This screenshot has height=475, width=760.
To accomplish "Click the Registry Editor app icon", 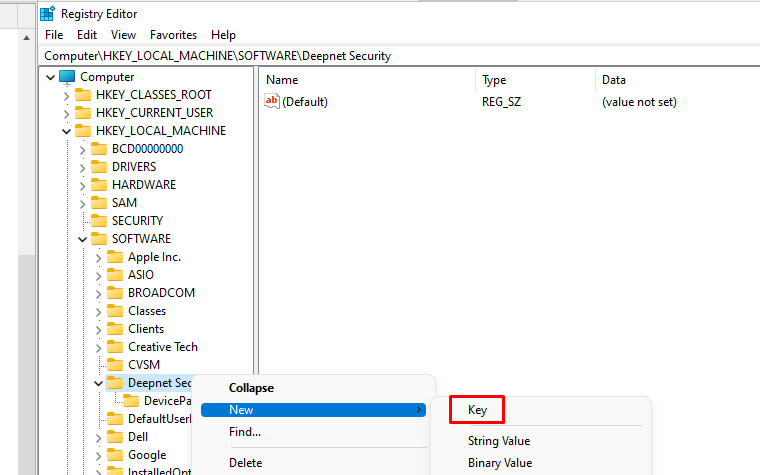I will (47, 14).
